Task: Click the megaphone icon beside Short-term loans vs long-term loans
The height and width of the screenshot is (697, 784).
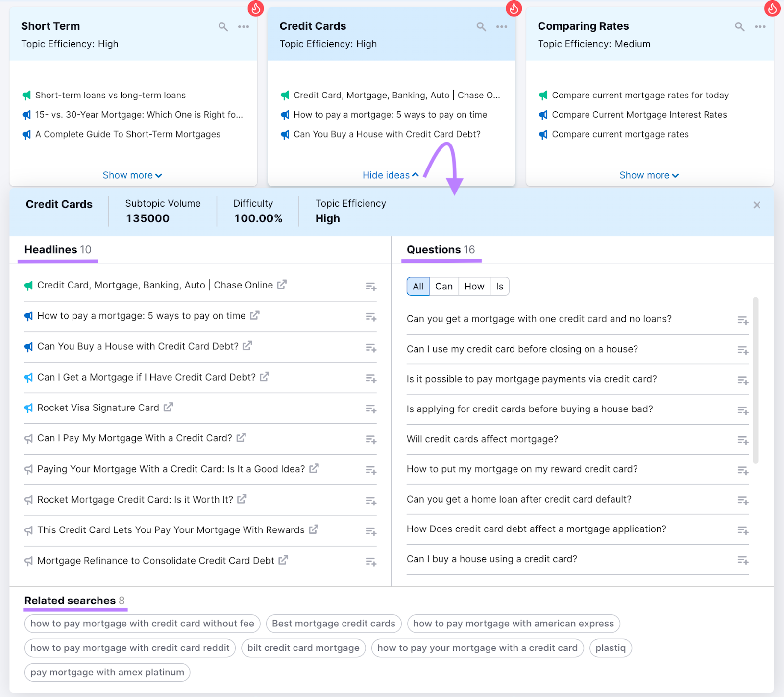Action: pos(27,95)
